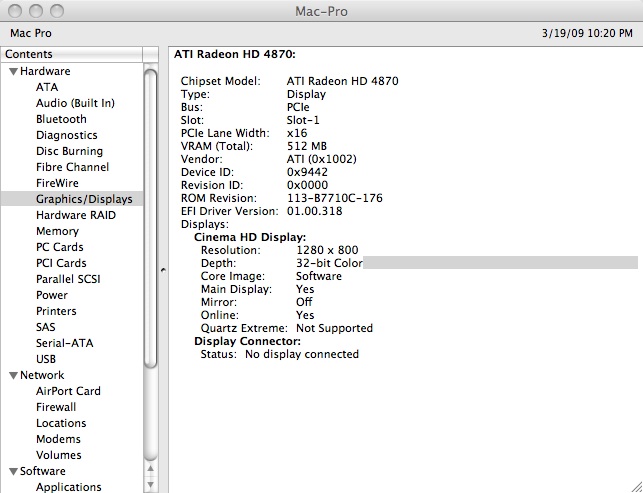Select Applications under Software
643x493 pixels.
(69, 487)
